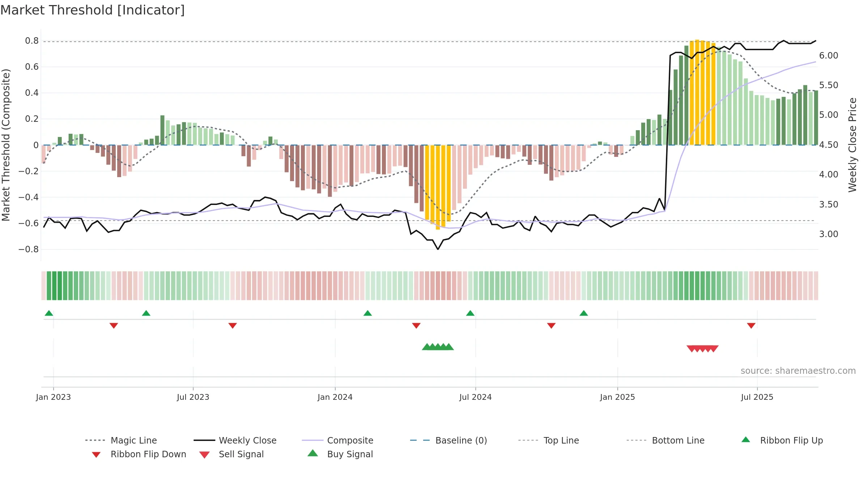
Task: Toggle the Magic Line legend entry
Action: pyautogui.click(x=121, y=440)
